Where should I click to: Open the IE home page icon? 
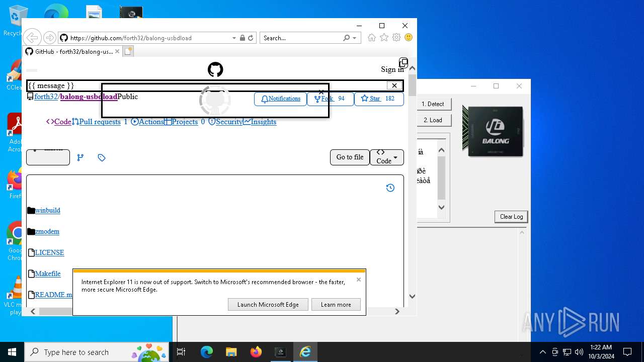pos(372,38)
